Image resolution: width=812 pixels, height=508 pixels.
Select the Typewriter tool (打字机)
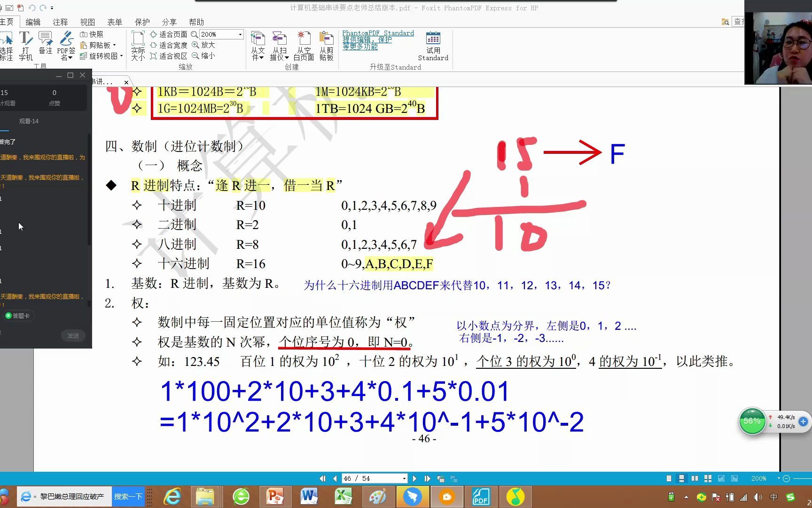25,46
